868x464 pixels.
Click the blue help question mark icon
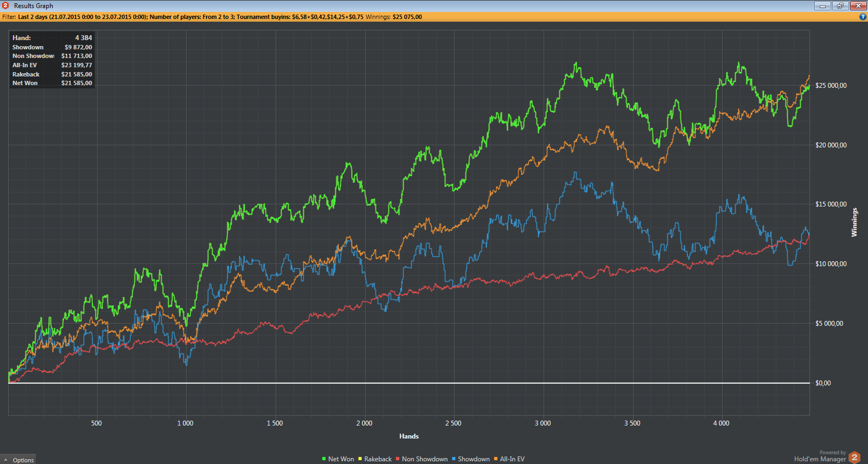[x=863, y=17]
